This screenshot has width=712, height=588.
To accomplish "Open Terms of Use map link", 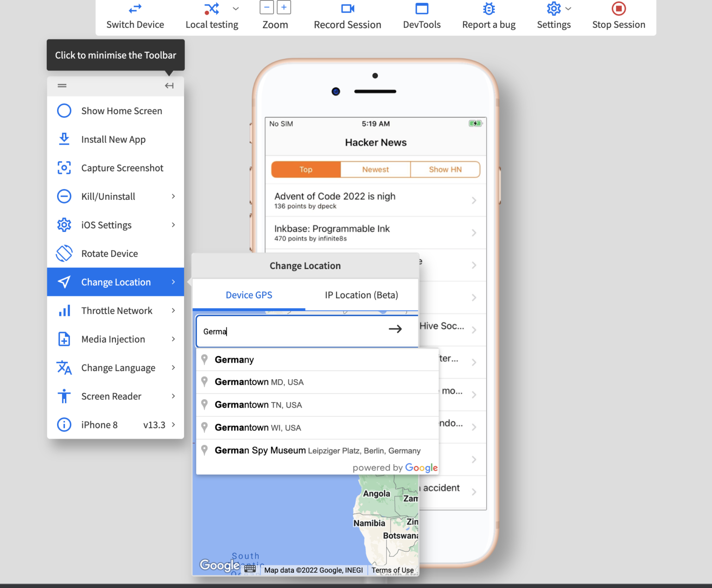I will 392,570.
